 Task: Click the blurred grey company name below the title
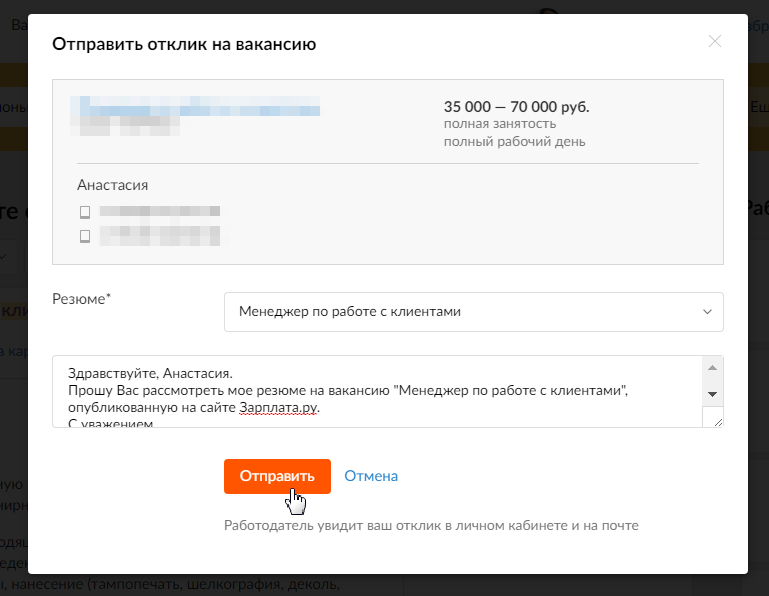(x=125, y=126)
